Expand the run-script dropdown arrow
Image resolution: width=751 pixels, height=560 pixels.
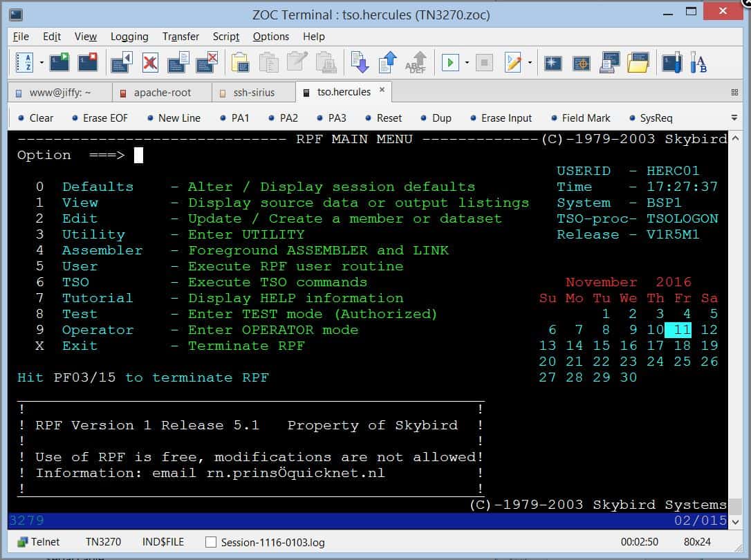coord(467,62)
